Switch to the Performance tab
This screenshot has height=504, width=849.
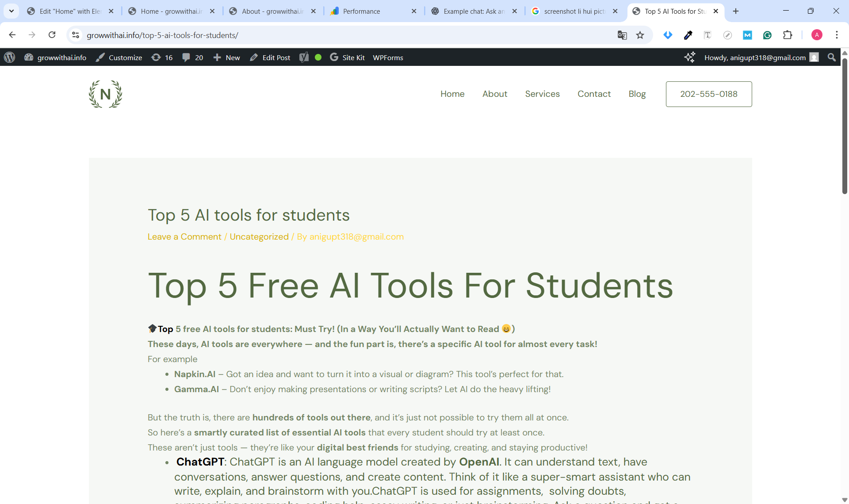point(361,11)
